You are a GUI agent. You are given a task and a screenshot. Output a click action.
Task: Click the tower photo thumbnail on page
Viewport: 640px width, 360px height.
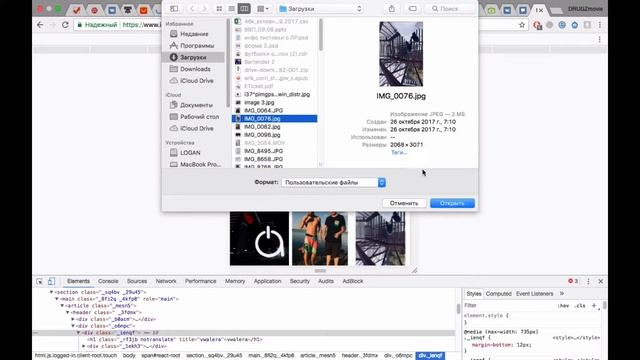[x=380, y=239]
